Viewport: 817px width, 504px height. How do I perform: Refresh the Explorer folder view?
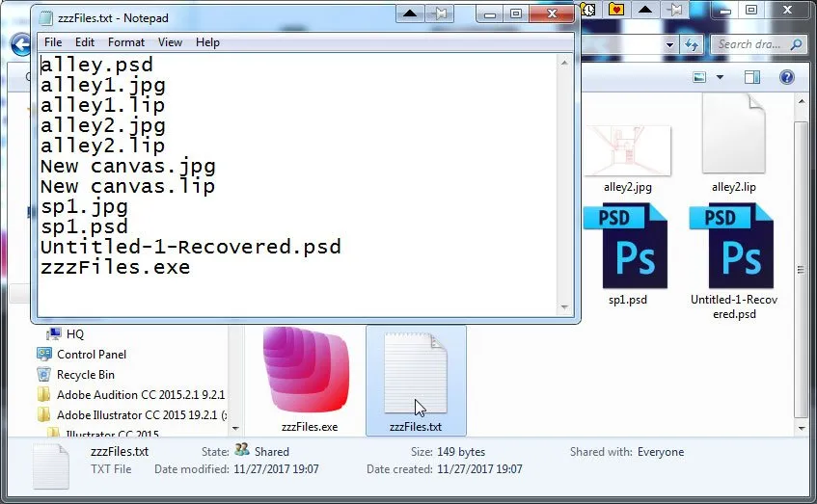(x=692, y=44)
